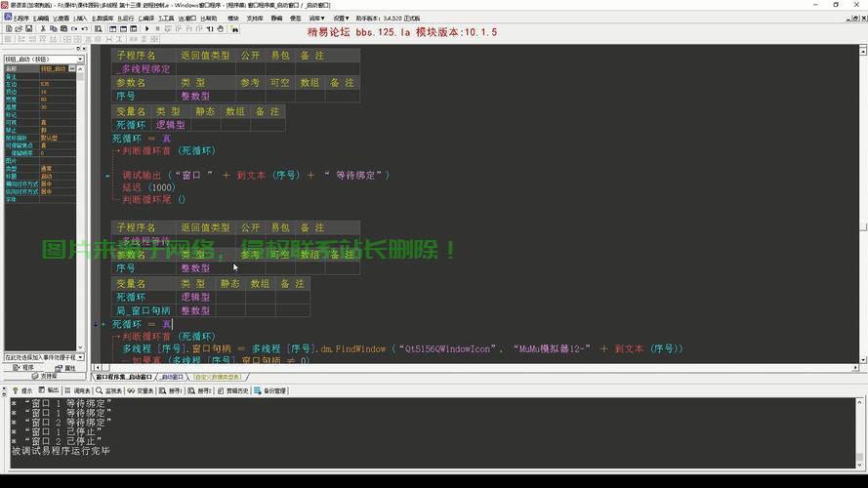Screen dimensions: 868x488
Task: Open the 备份管理 backup manager tab
Action: point(272,390)
